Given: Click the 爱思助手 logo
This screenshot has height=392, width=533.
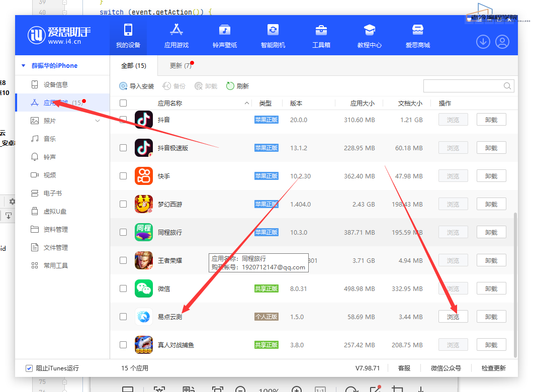Looking at the screenshot, I should pos(59,35).
